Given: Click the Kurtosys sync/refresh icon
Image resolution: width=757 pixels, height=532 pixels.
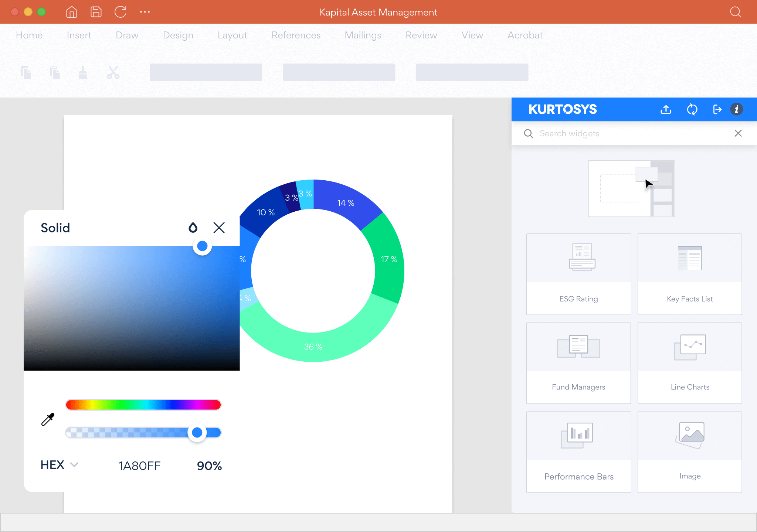Looking at the screenshot, I should tap(692, 109).
